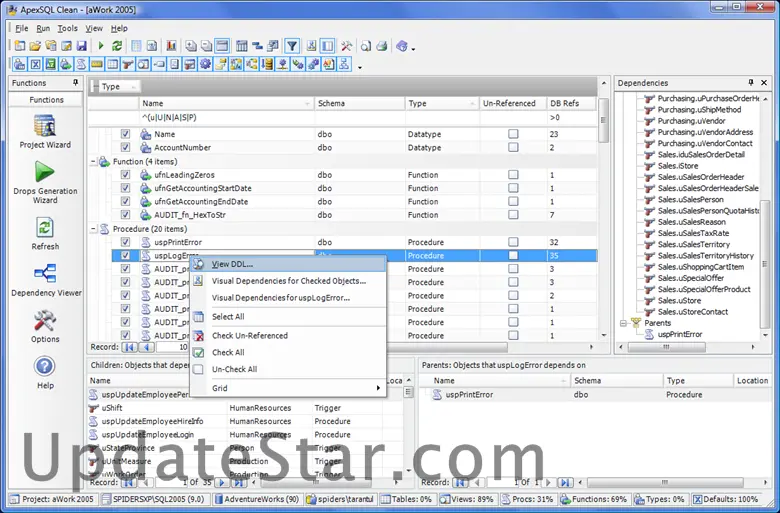Click the Print Preview magnifier icon
Image resolution: width=780 pixels, height=513 pixels.
coord(366,46)
